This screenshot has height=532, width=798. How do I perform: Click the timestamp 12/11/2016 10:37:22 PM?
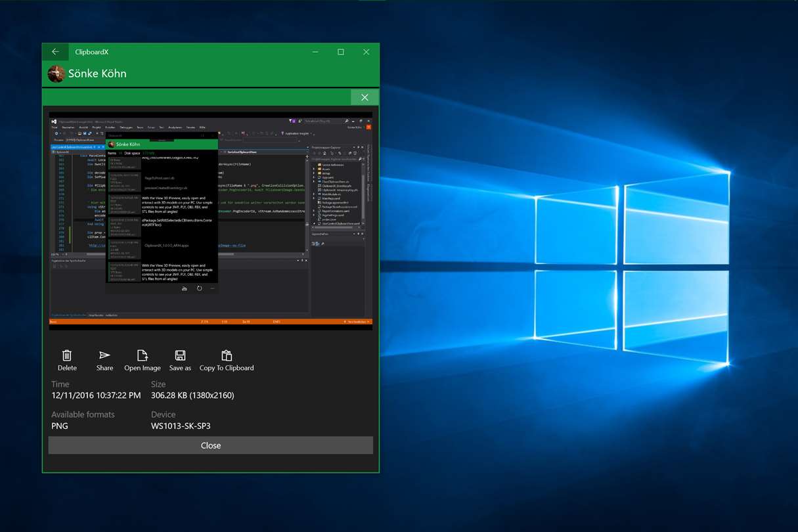96,395
